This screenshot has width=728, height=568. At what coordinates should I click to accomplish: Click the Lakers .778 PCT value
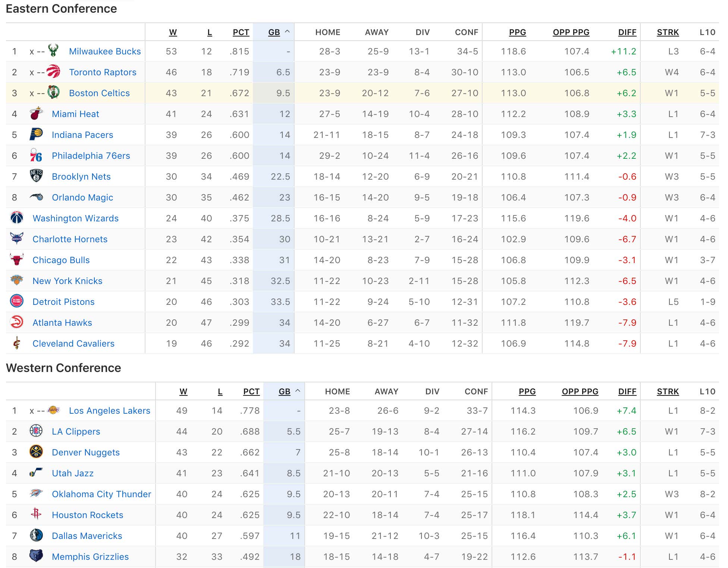point(250,411)
